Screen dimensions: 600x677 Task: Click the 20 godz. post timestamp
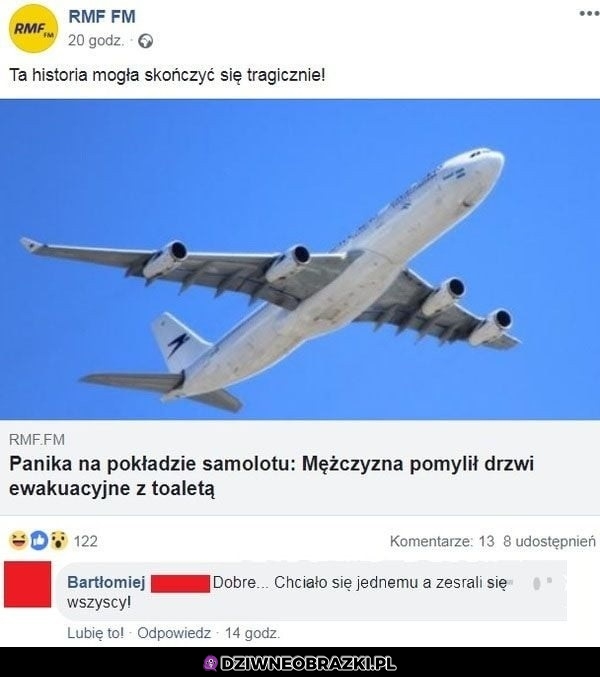coord(96,41)
